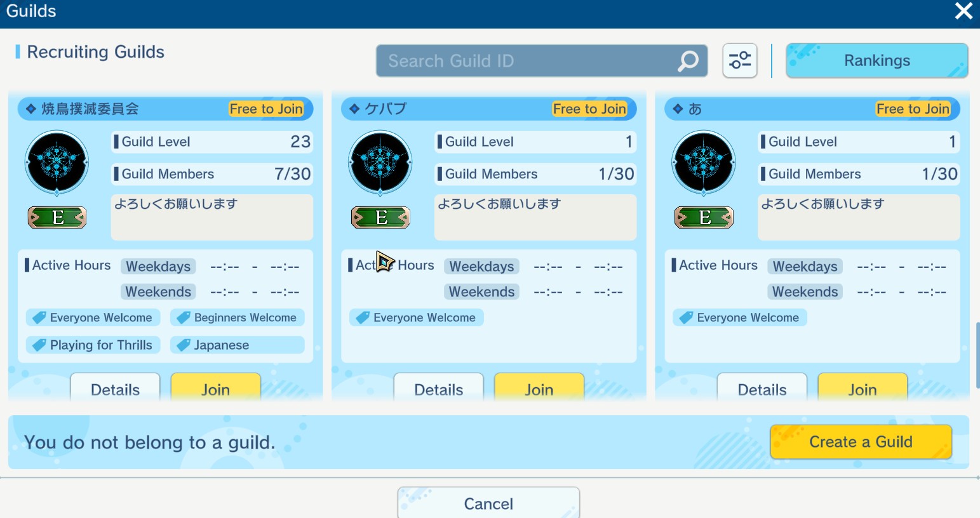
Task: Click the E rank badge of あ guild
Action: (x=704, y=218)
